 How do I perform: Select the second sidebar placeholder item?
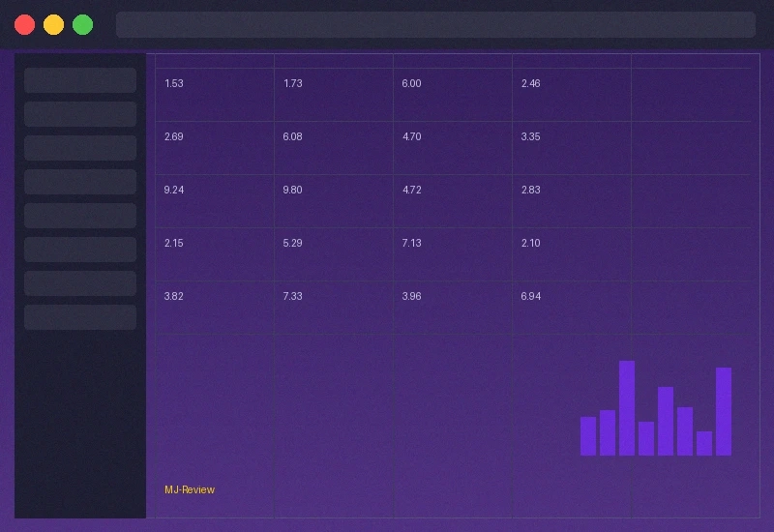click(80, 114)
